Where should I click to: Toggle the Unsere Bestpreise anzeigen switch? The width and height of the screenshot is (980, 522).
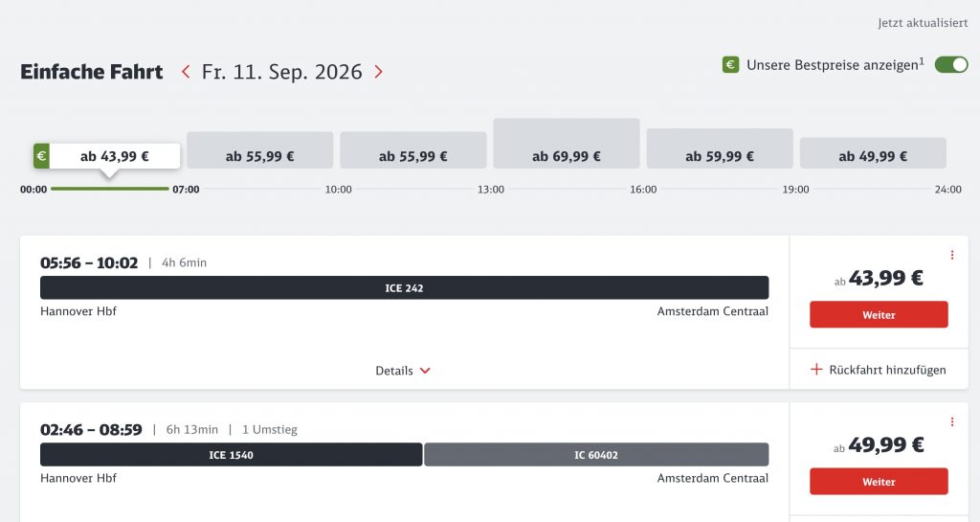point(951,64)
